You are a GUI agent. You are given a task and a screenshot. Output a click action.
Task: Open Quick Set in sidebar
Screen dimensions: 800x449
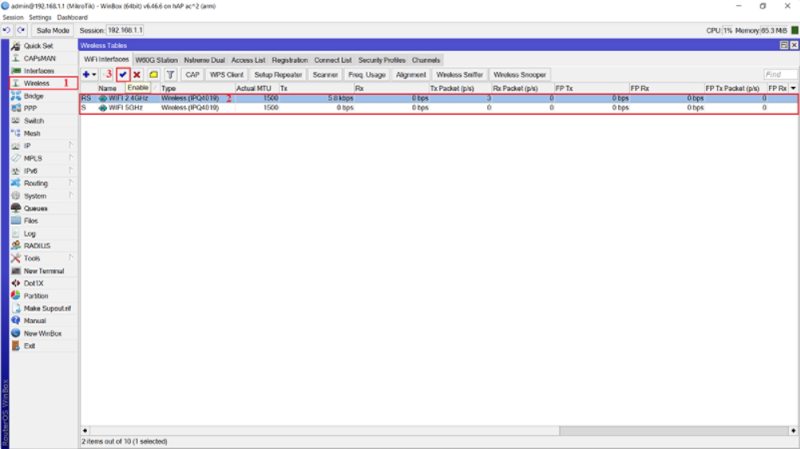point(38,46)
